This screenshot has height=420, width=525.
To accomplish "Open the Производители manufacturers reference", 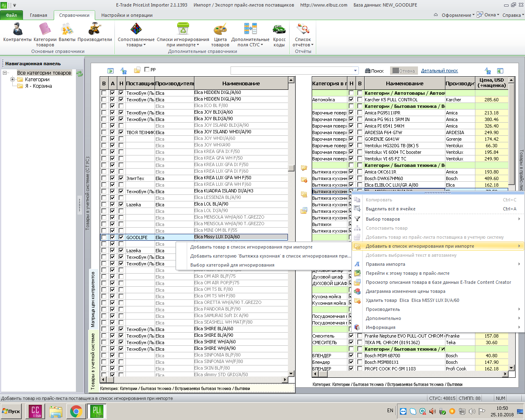I will point(95,33).
